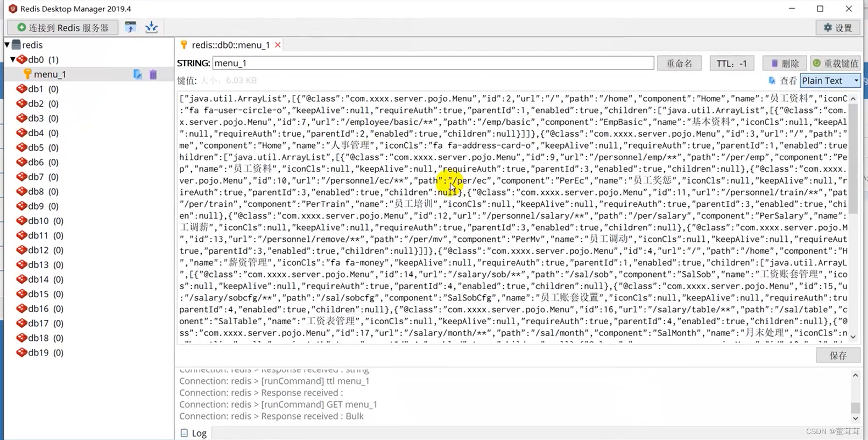Screen dimensions: 868x440
Task: Click Connect to Redis Server button
Action: [63, 27]
